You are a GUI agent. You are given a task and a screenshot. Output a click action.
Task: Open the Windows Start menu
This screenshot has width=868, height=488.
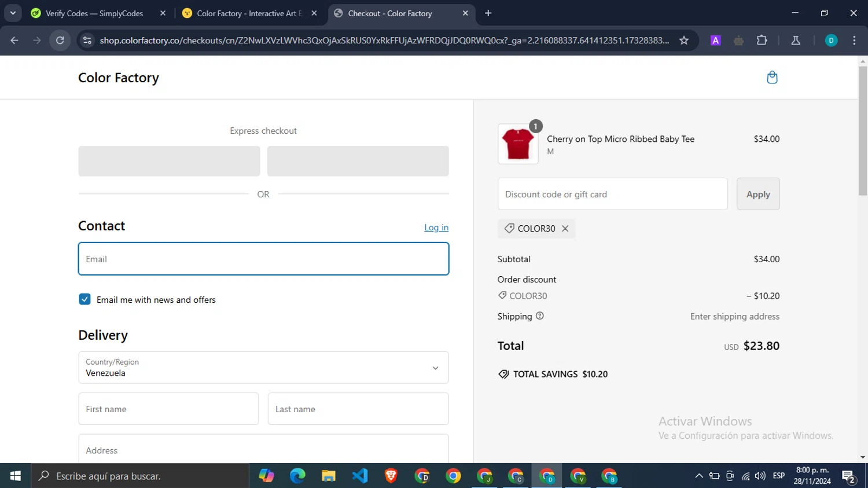(x=16, y=476)
